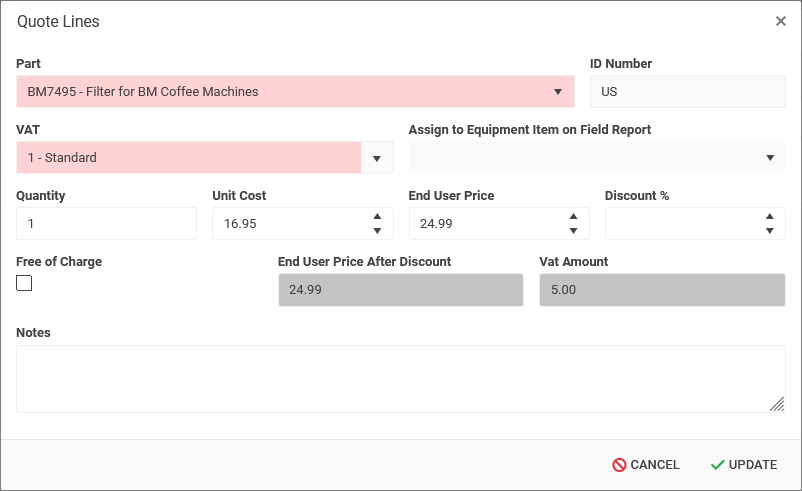The image size is (802, 491).
Task: Lower Discount % using down arrow
Action: (x=769, y=231)
